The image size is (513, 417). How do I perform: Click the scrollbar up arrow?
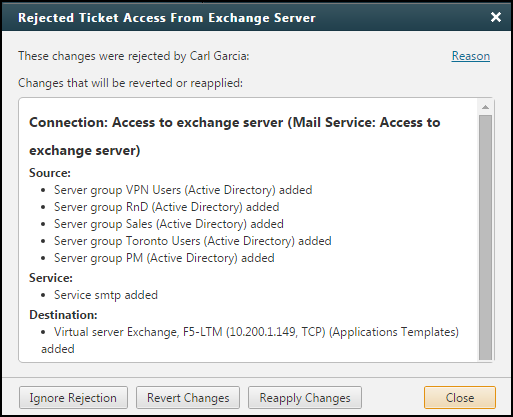pyautogui.click(x=485, y=107)
